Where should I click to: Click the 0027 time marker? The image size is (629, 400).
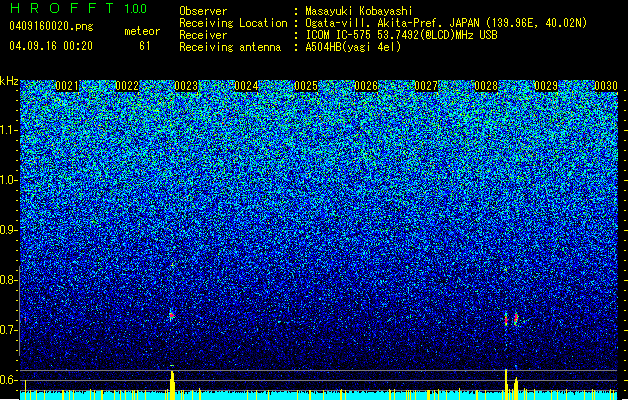tap(426, 86)
